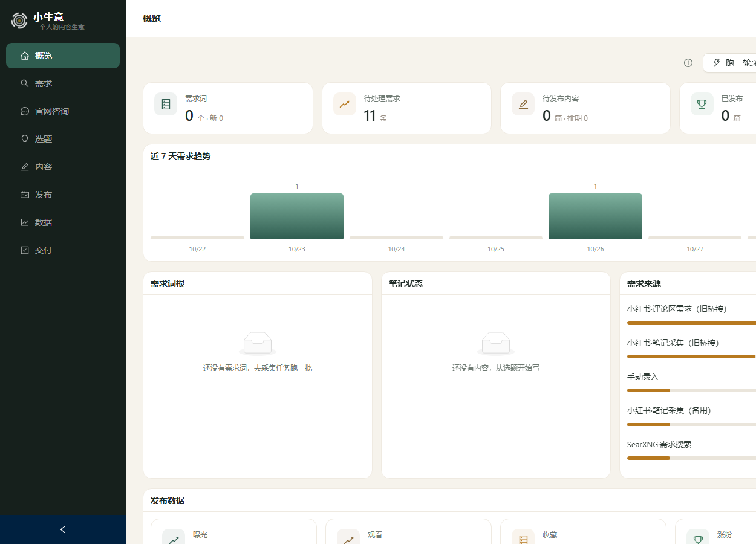The image size is (756, 544).
Task: Open the 内容 sidebar section
Action: click(63, 167)
